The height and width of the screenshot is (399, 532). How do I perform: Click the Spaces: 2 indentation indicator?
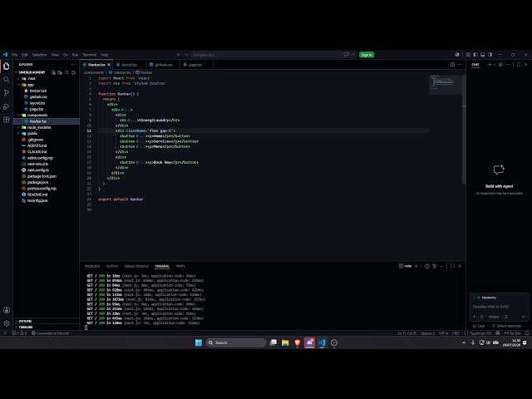(x=428, y=333)
